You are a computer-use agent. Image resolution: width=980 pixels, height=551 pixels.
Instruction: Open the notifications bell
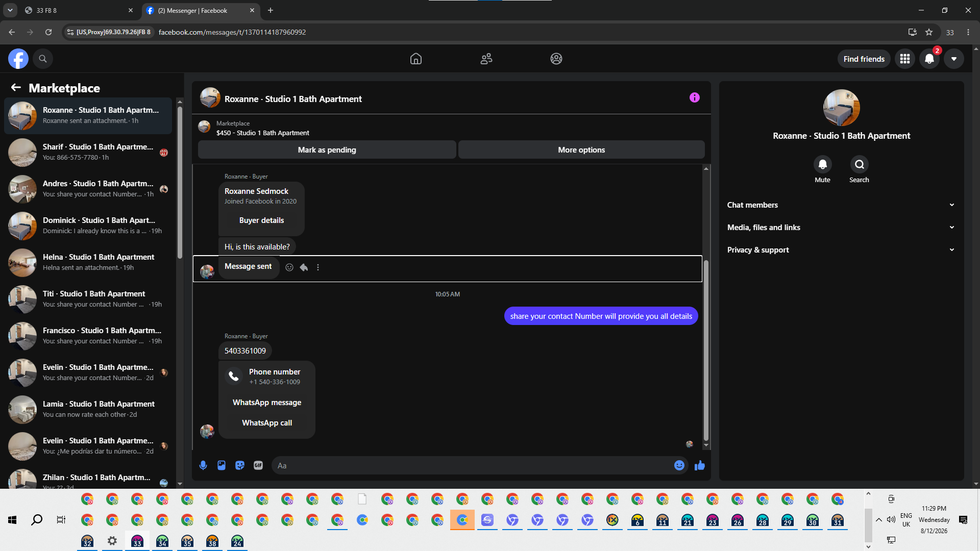(x=929, y=59)
